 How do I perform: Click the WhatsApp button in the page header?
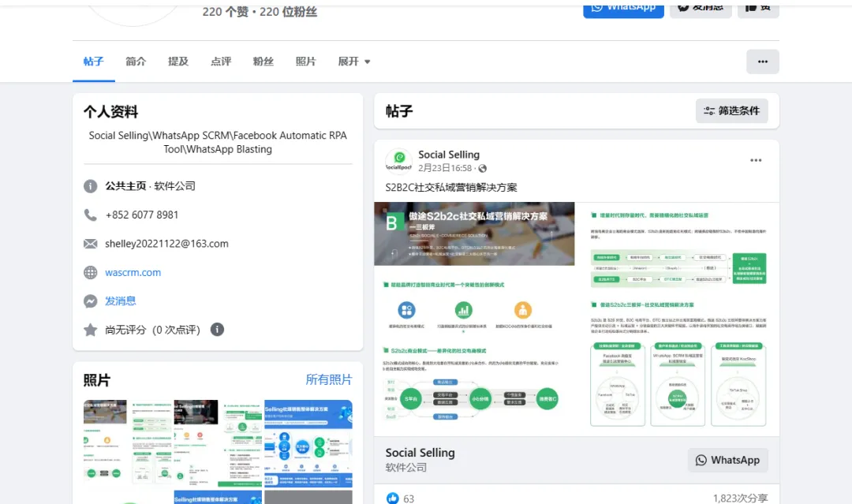623,9
